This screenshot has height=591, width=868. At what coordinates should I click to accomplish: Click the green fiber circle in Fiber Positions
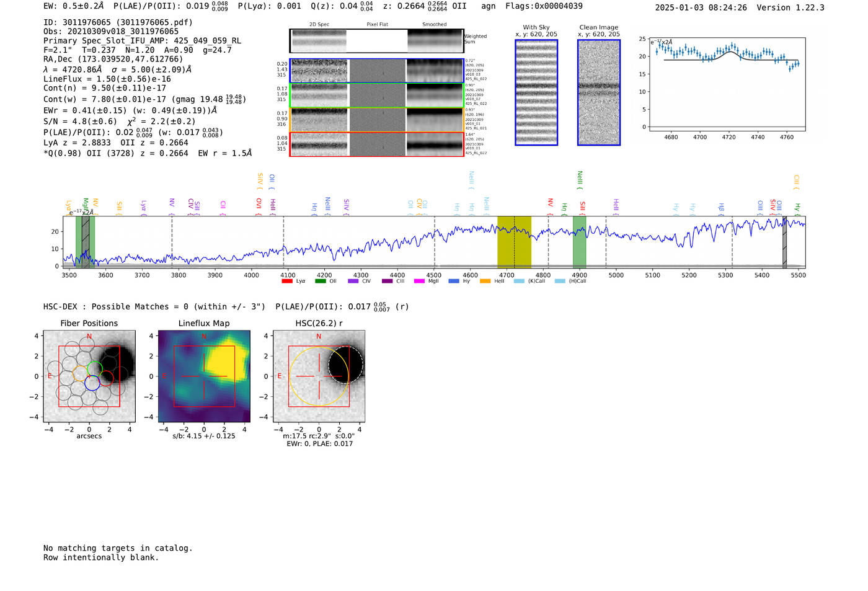[95, 368]
